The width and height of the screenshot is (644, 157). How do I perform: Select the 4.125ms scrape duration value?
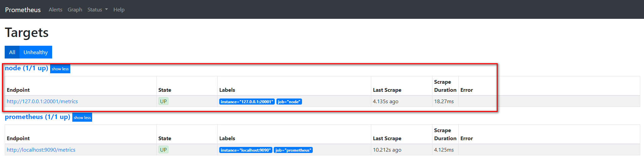pyautogui.click(x=444, y=150)
